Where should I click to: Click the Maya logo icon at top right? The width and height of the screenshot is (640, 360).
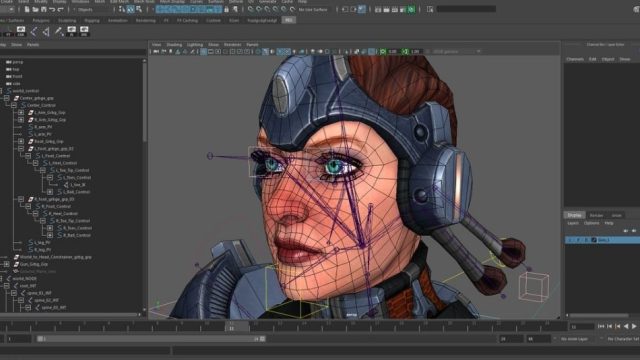coord(636,9)
